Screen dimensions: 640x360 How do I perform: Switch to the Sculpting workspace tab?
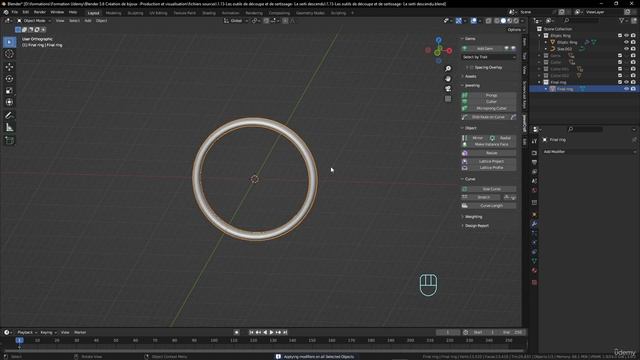tap(136, 13)
